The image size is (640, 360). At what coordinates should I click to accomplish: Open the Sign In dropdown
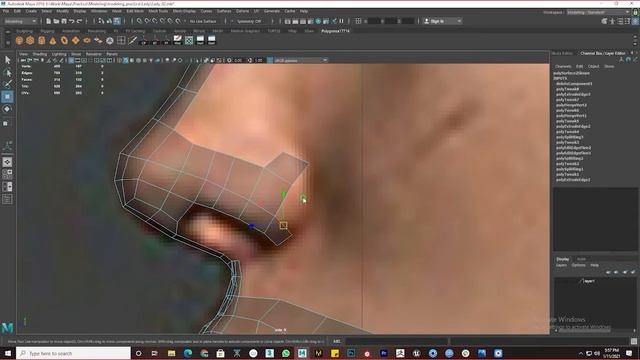[x=442, y=21]
